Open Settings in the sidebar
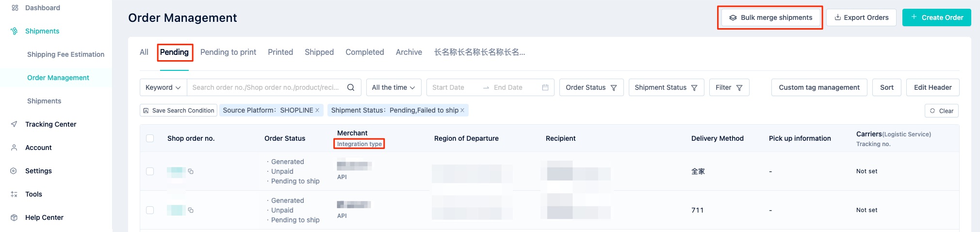 (x=38, y=171)
